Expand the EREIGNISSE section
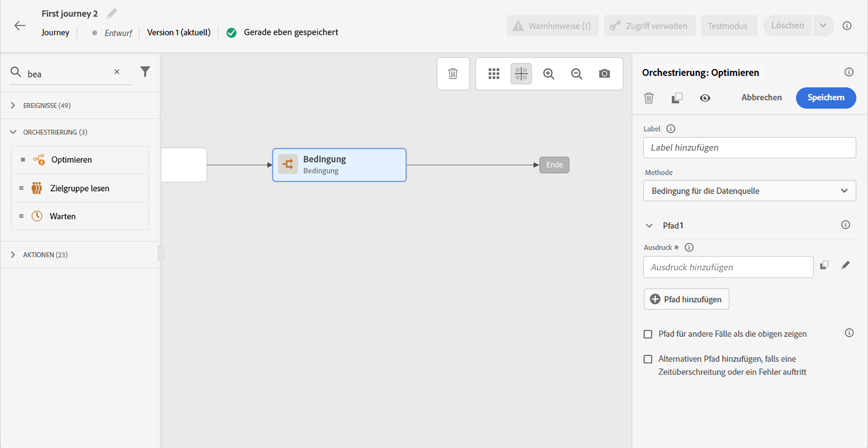Image resolution: width=868 pixels, height=448 pixels. tap(13, 106)
